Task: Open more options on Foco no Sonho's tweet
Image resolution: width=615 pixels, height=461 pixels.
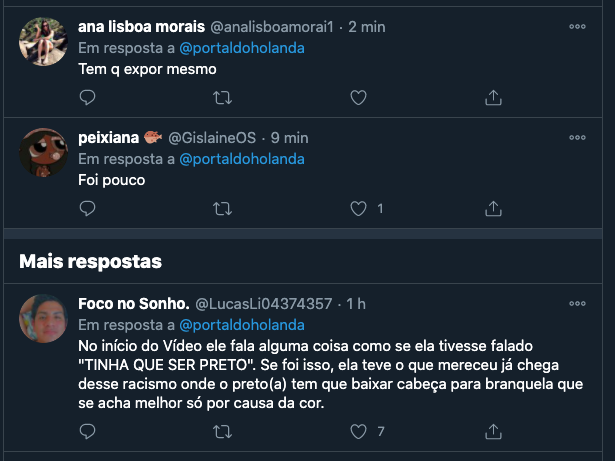Action: click(578, 303)
